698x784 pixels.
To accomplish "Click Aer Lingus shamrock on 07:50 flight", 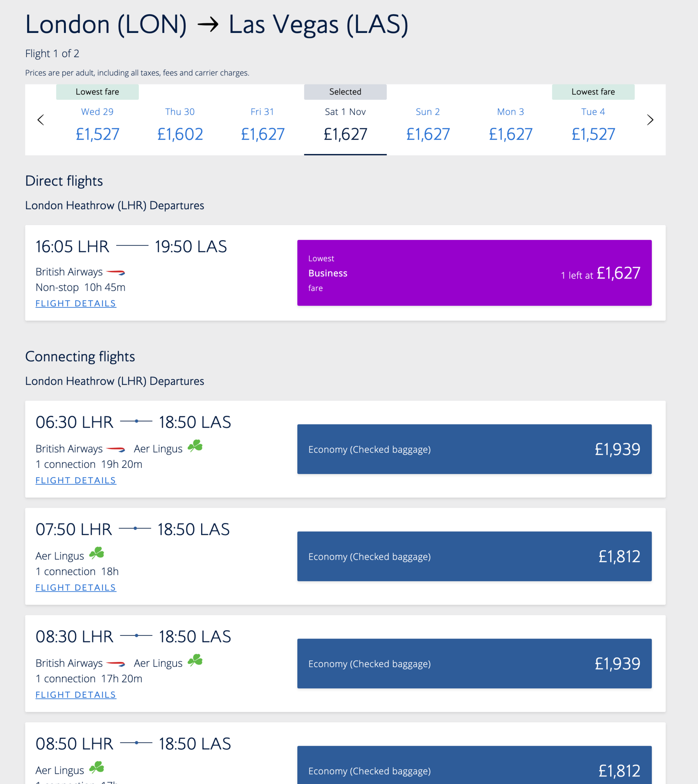I will (96, 553).
